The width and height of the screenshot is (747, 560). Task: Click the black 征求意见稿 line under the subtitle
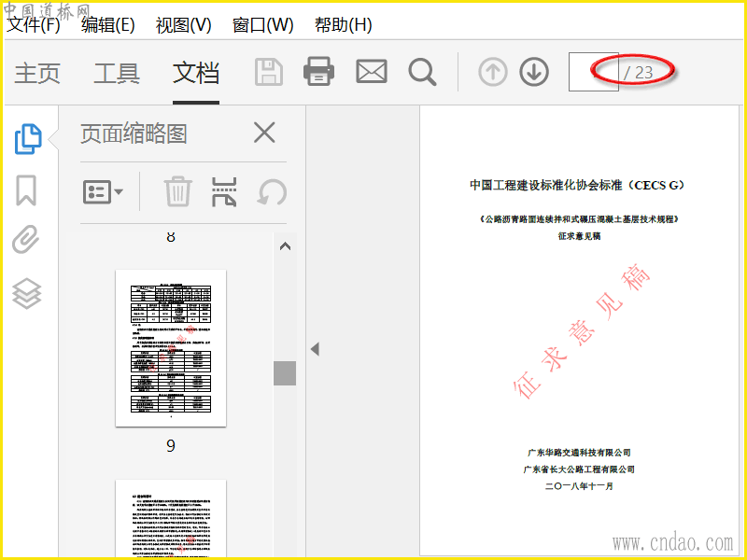click(x=579, y=236)
